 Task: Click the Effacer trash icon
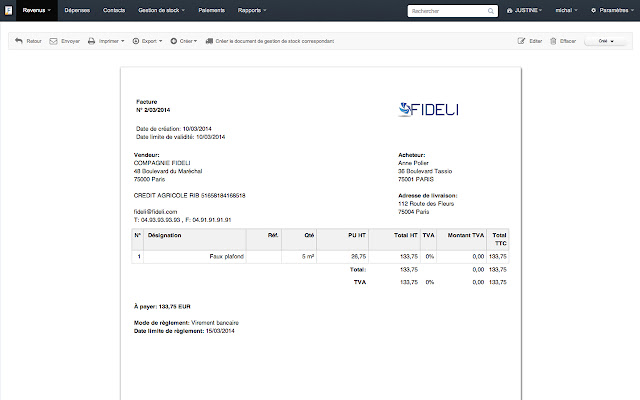point(553,41)
